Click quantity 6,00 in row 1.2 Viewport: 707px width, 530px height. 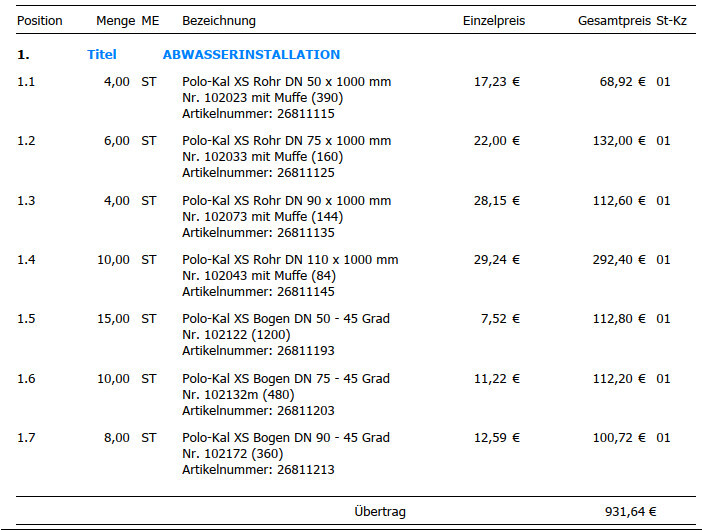[116, 141]
